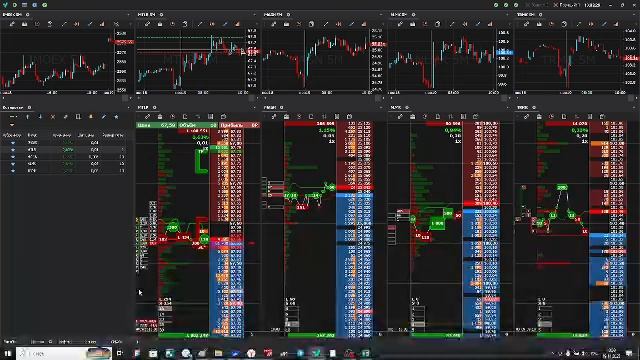Click delete X icon in watchlist toolbar
The width and height of the screenshot is (640, 360).
pyautogui.click(x=53, y=117)
